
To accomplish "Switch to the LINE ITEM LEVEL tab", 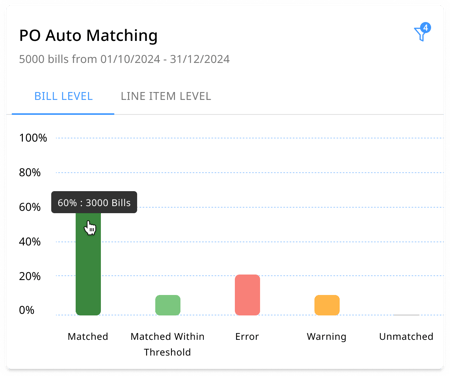I will tap(166, 96).
